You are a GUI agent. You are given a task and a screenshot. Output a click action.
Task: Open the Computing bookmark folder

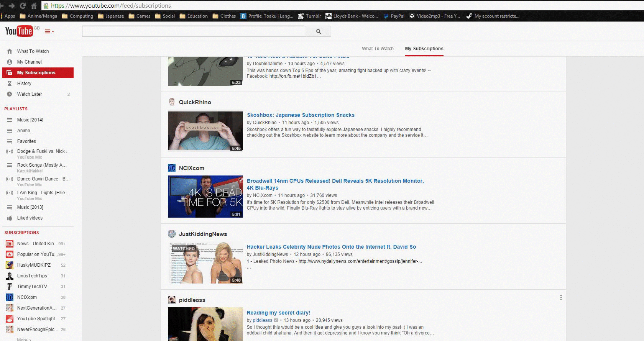click(77, 16)
